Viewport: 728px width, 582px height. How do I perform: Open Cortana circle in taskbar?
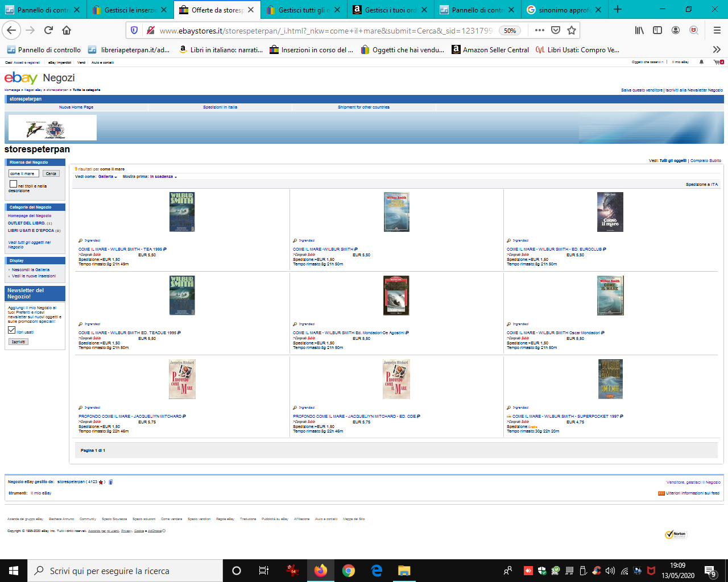point(237,571)
